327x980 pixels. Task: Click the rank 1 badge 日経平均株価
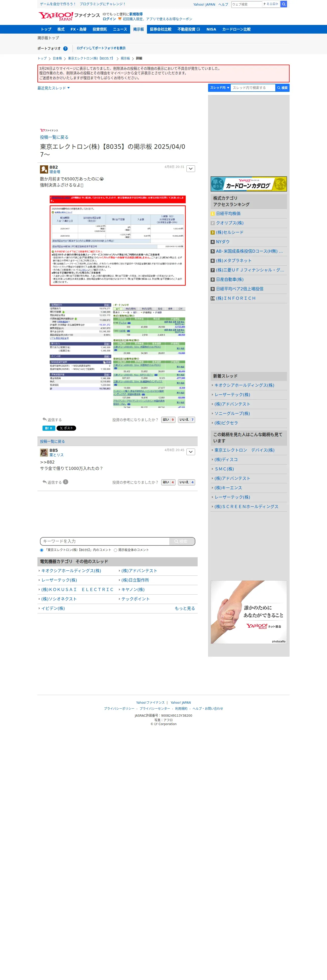click(213, 214)
